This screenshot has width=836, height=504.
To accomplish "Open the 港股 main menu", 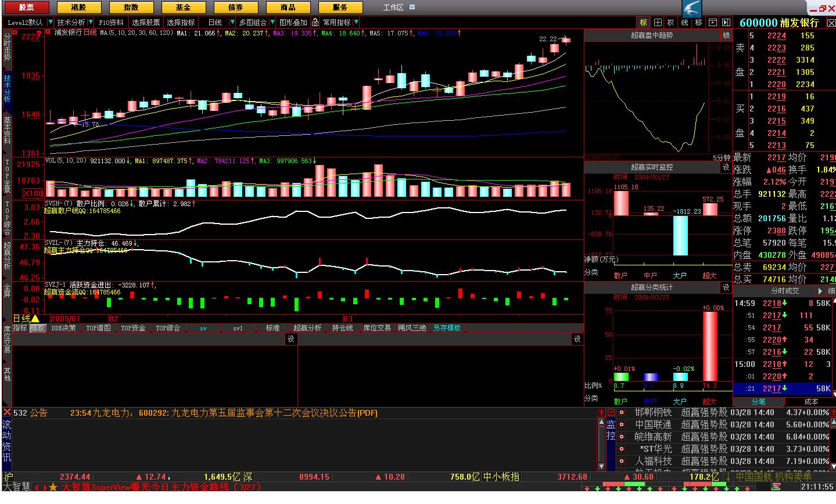I will pyautogui.click(x=78, y=8).
